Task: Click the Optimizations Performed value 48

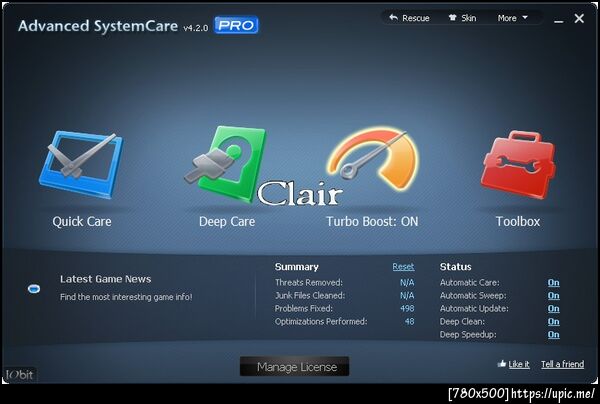Action: [x=409, y=321]
